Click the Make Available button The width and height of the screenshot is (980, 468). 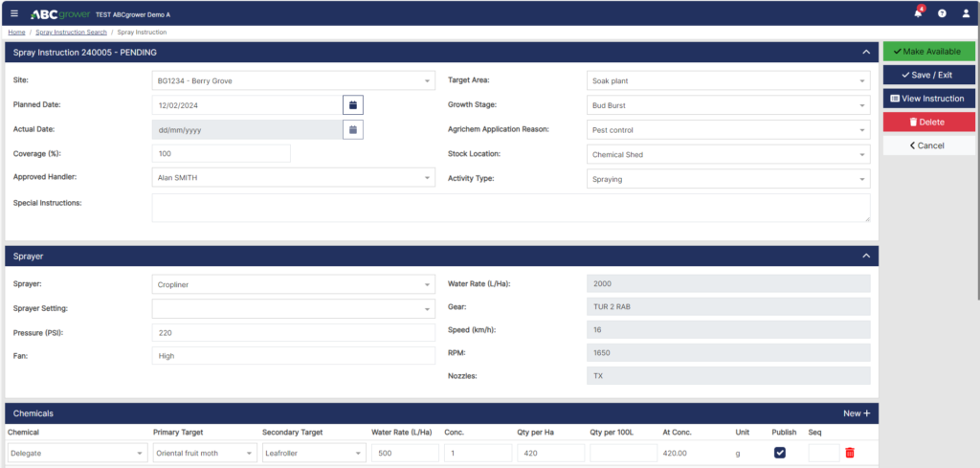928,52
